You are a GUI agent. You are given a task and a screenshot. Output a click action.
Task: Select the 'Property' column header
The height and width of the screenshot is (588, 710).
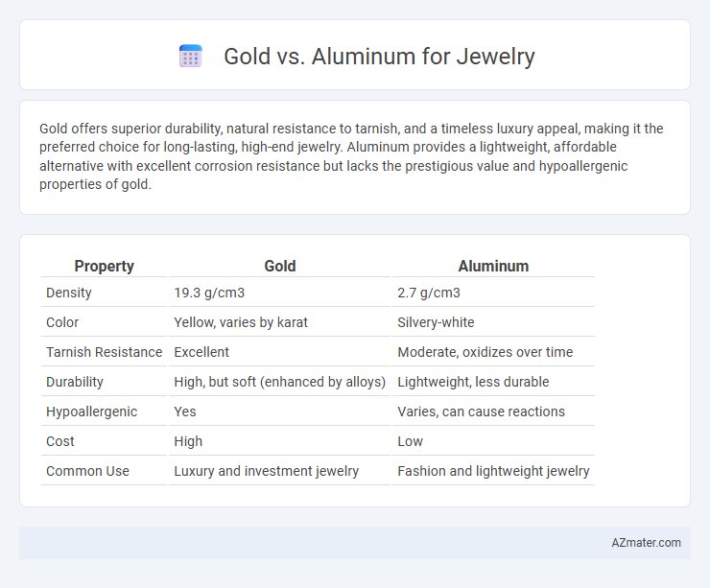coord(105,266)
